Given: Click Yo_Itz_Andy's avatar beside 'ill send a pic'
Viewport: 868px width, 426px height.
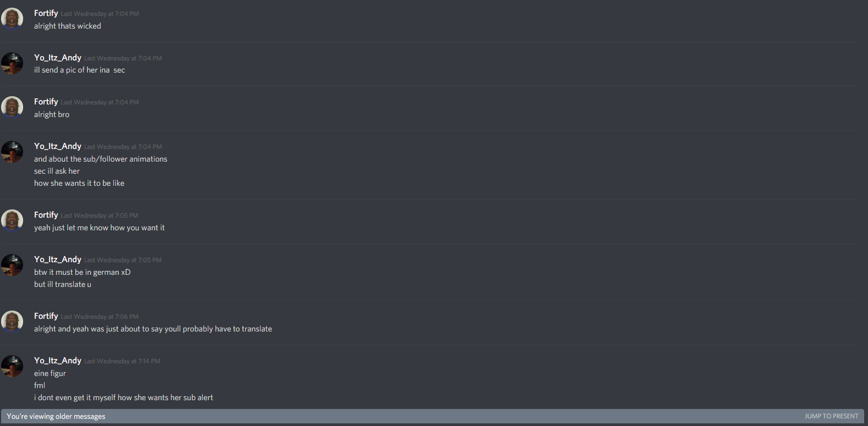Looking at the screenshot, I should pos(12,63).
